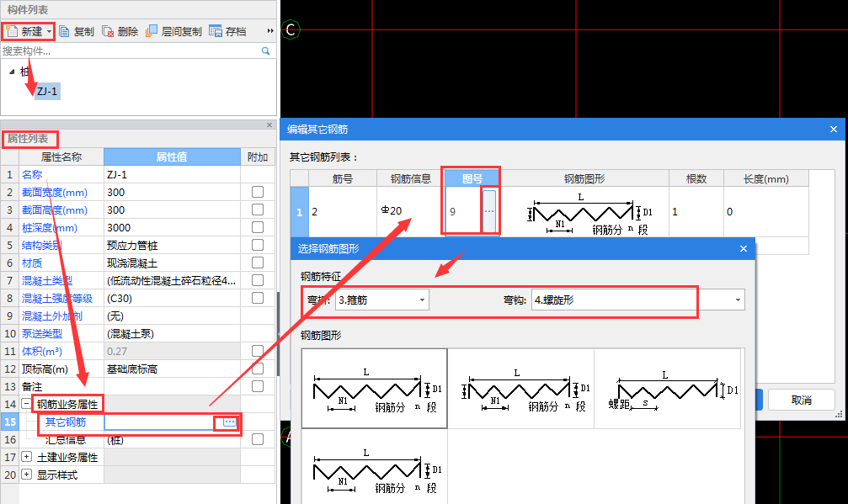Screen dimensions: 848x504
Task: Click the 附加 column header
Action: [x=258, y=157]
